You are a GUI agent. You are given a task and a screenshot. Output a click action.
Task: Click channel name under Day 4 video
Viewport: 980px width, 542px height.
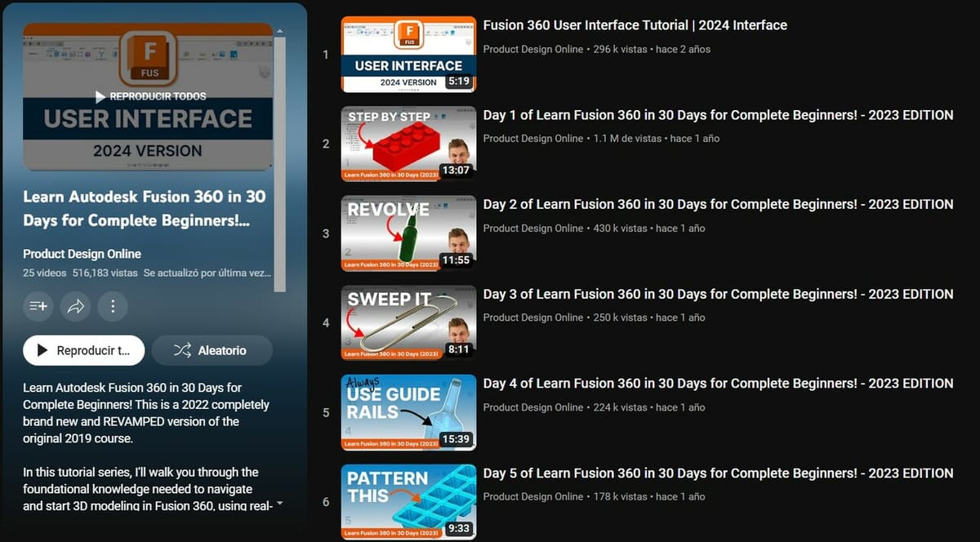pos(533,406)
